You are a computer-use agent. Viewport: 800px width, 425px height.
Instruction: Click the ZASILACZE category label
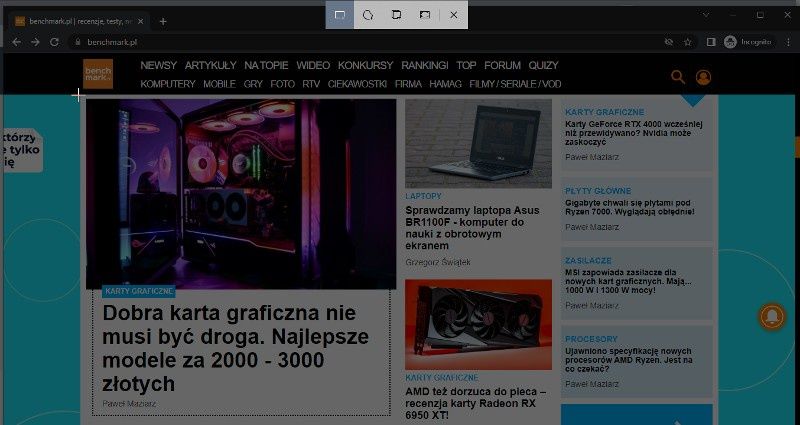588,261
